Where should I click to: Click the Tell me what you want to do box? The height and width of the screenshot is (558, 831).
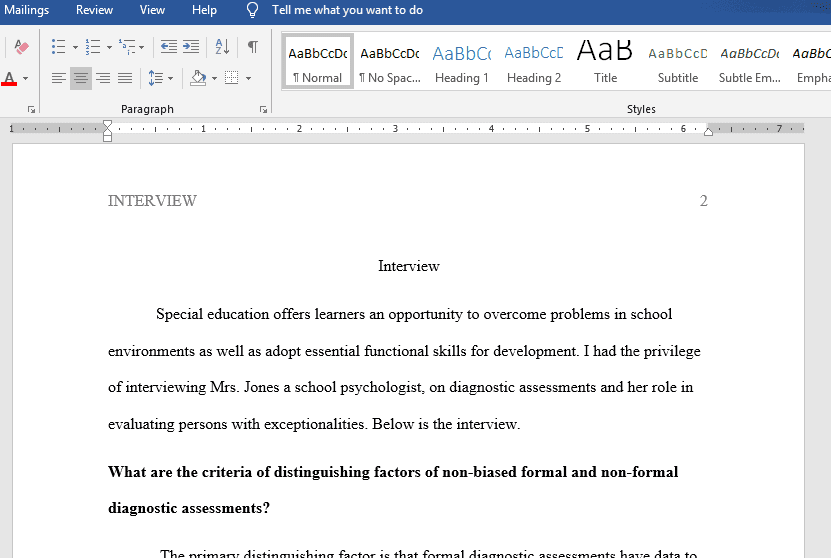point(346,10)
